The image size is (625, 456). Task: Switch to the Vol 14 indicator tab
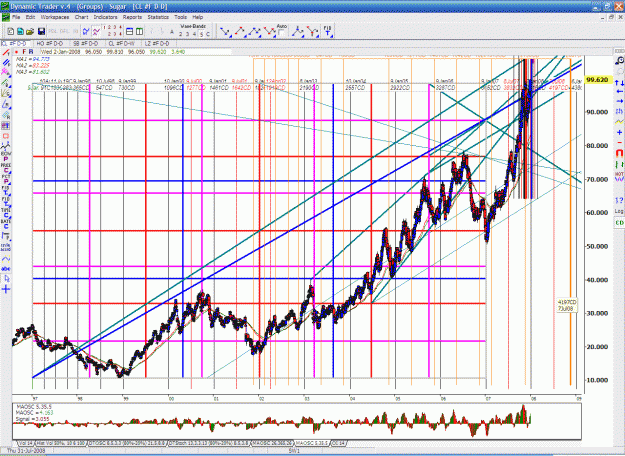click(25, 443)
